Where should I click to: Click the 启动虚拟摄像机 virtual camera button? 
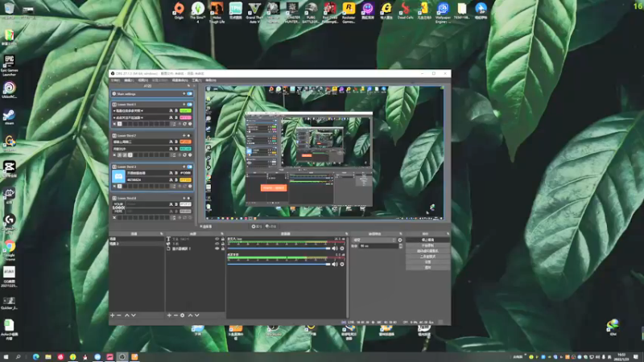coord(427,251)
